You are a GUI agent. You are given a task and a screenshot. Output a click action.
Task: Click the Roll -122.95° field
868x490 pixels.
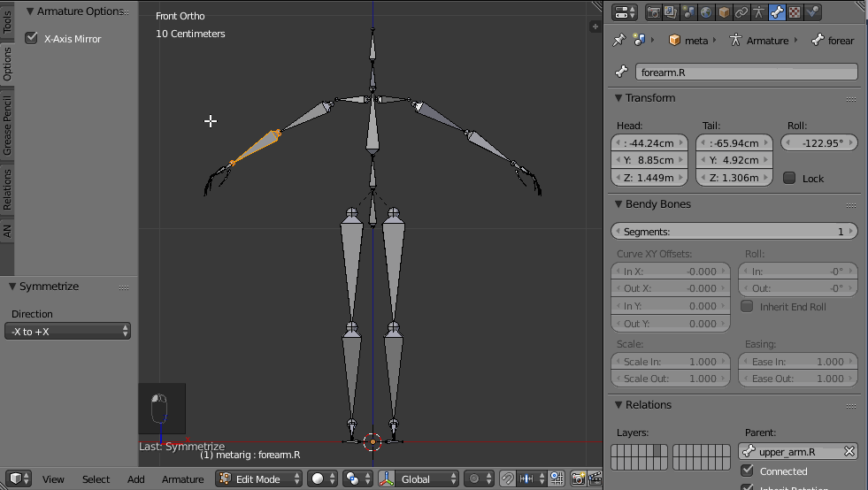(818, 142)
